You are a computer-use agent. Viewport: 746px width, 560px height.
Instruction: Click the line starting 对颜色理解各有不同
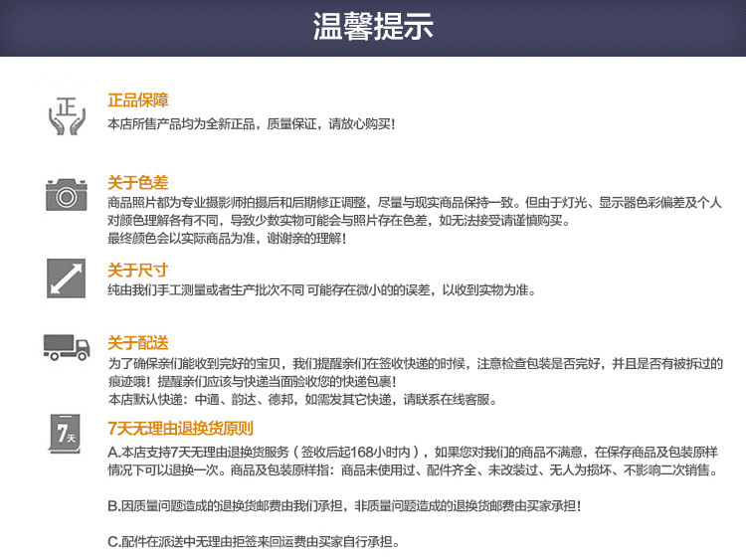pyautogui.click(x=339, y=220)
